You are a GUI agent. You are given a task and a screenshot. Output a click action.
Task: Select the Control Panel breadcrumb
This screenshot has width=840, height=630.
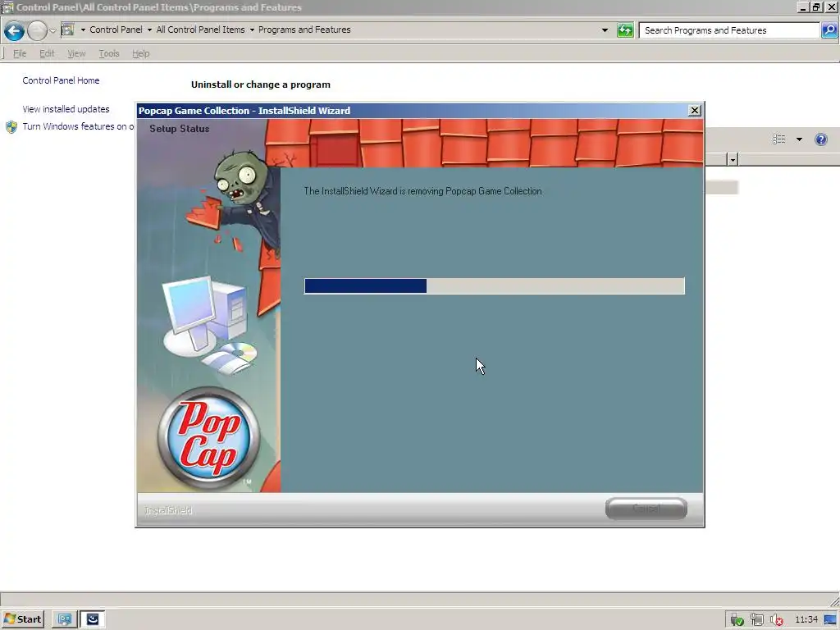[x=116, y=30]
